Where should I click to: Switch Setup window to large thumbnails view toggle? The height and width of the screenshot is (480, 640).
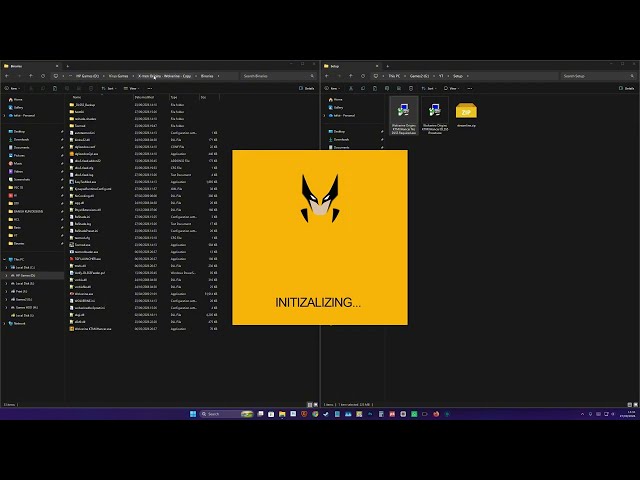click(x=636, y=404)
